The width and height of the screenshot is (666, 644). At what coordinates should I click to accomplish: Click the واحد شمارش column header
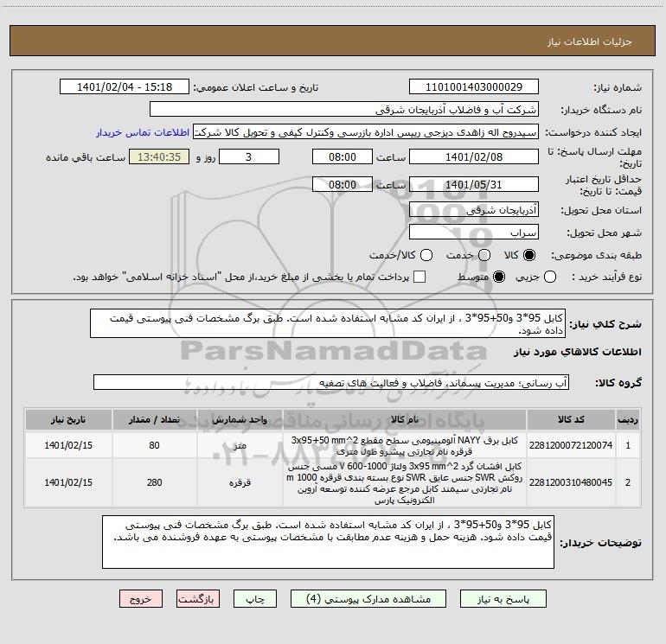pyautogui.click(x=240, y=419)
